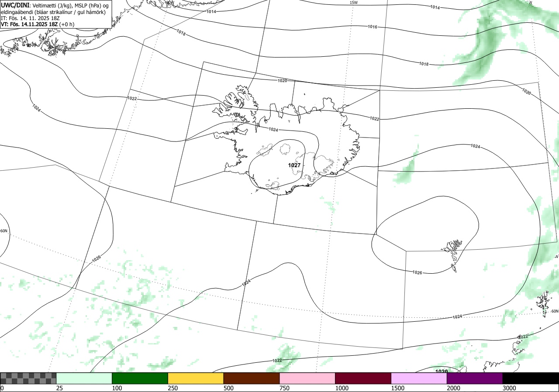Click the "750" legend scale value
This screenshot has height=392, width=559.
click(285, 388)
